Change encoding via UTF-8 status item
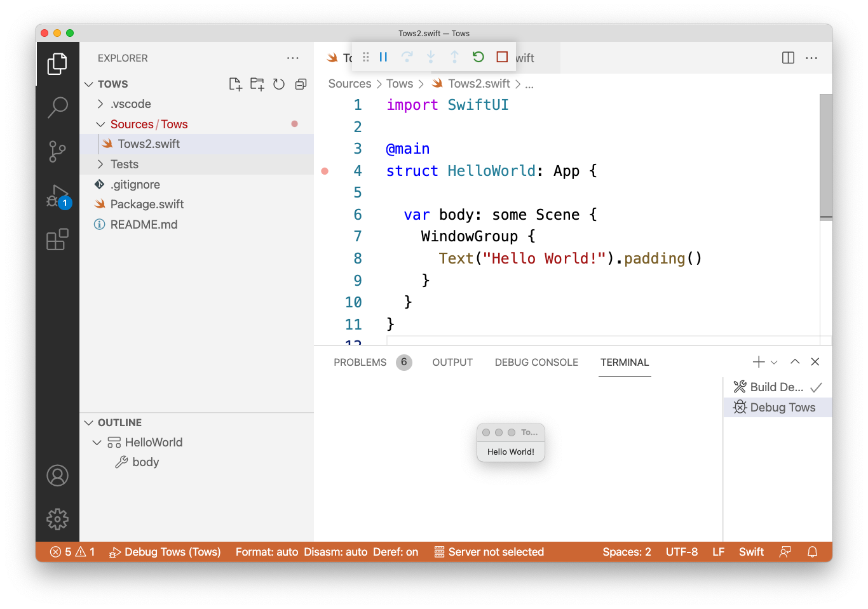 (681, 552)
